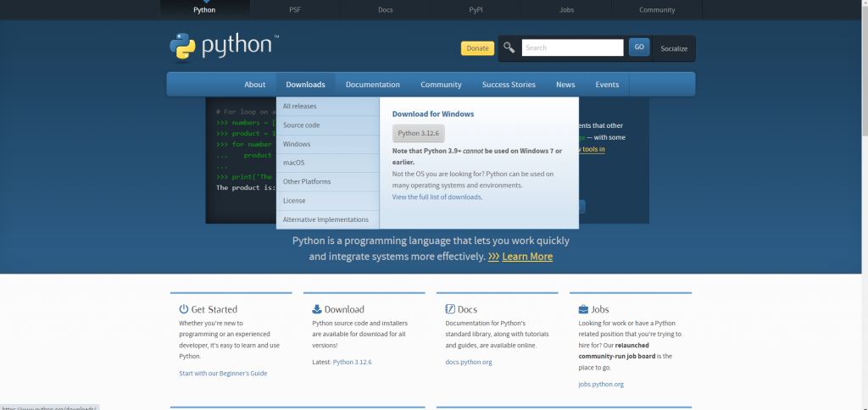The height and width of the screenshot is (410, 868).
Task: Click the Download section heading
Action: (x=344, y=309)
